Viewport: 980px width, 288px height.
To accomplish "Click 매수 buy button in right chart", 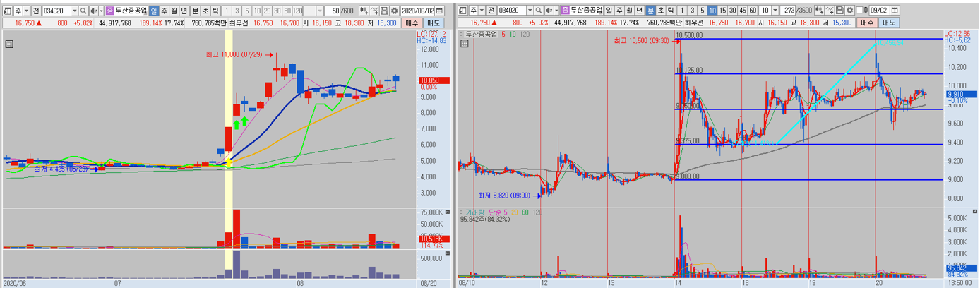I will (x=868, y=23).
